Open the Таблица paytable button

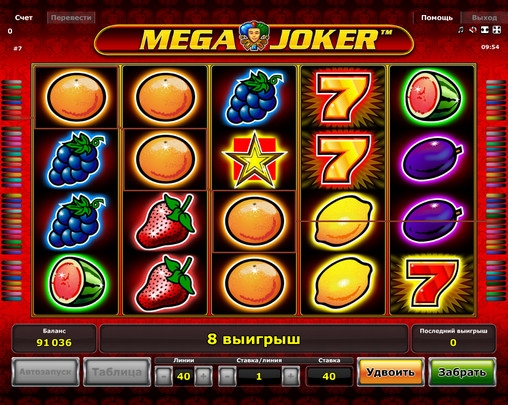(117, 372)
